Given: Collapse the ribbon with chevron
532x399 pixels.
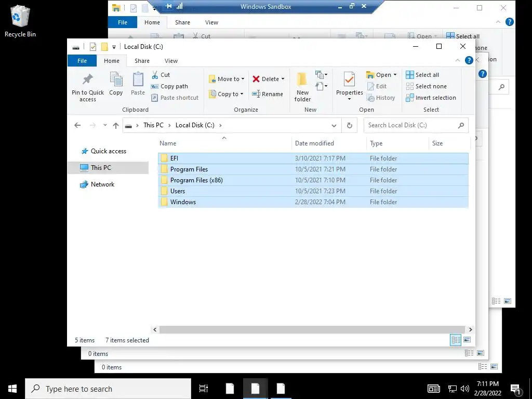Looking at the screenshot, I should (x=457, y=60).
